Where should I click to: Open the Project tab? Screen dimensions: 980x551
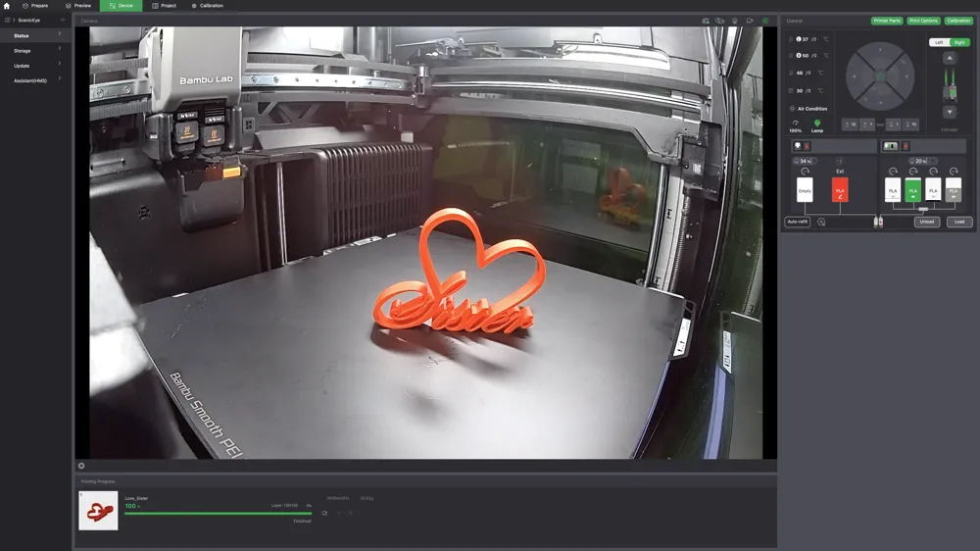point(165,6)
